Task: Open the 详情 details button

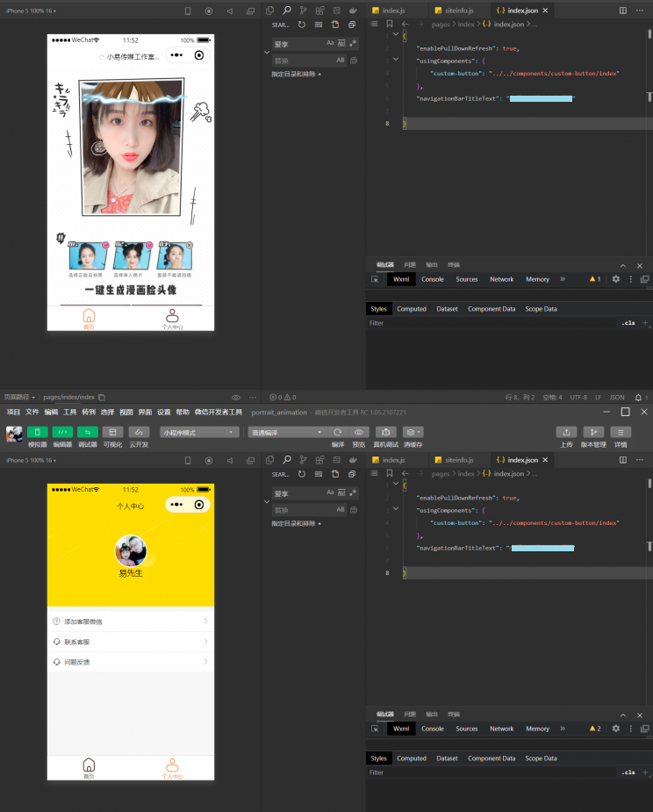Action: point(621,432)
